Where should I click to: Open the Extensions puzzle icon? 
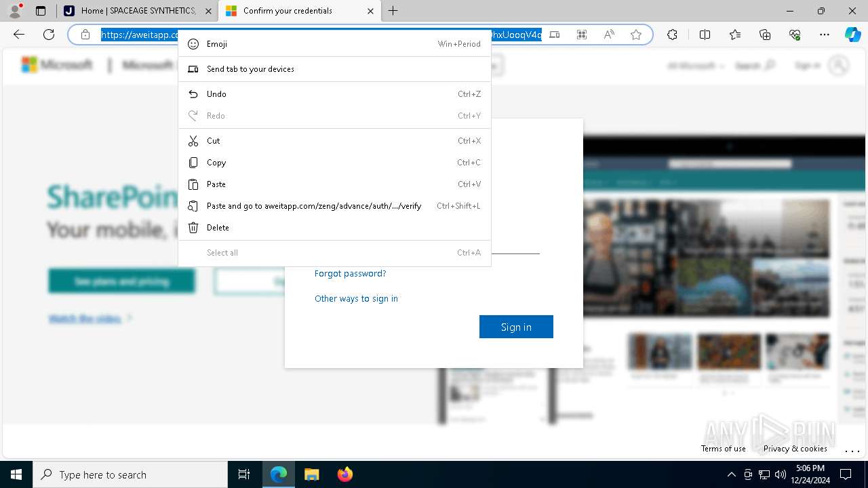pos(672,35)
